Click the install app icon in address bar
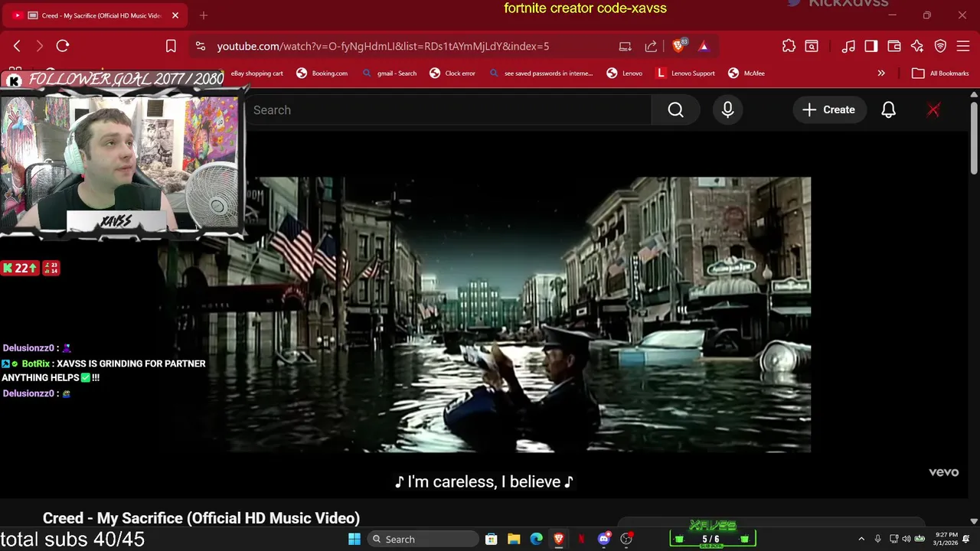 pos(626,46)
